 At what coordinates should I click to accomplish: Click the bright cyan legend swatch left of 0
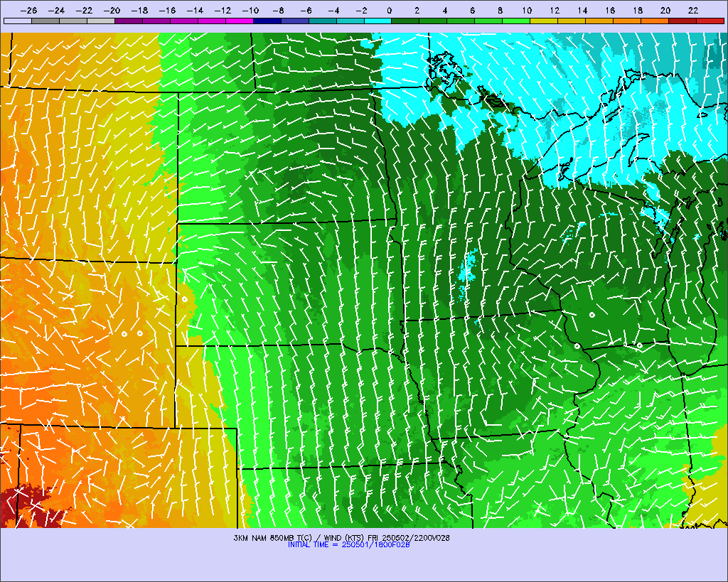click(378, 21)
